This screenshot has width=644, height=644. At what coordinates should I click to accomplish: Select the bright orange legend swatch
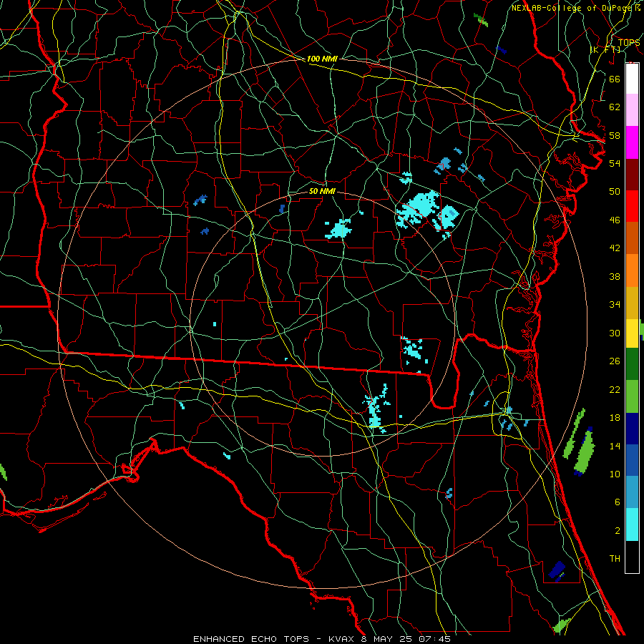point(632,270)
